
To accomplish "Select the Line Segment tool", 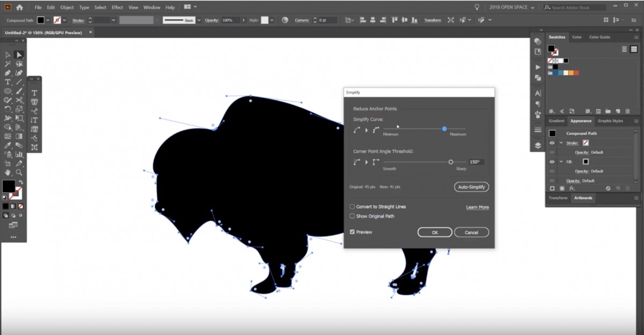I will [19, 82].
